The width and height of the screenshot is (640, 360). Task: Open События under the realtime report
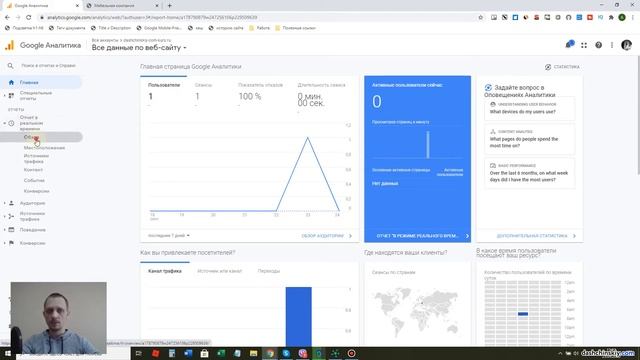(34, 180)
